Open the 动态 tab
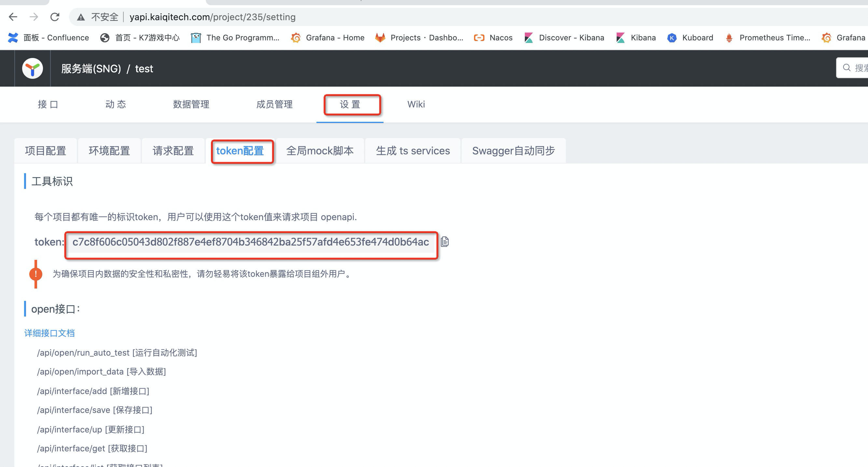Image resolution: width=868 pixels, height=467 pixels. coord(116,104)
